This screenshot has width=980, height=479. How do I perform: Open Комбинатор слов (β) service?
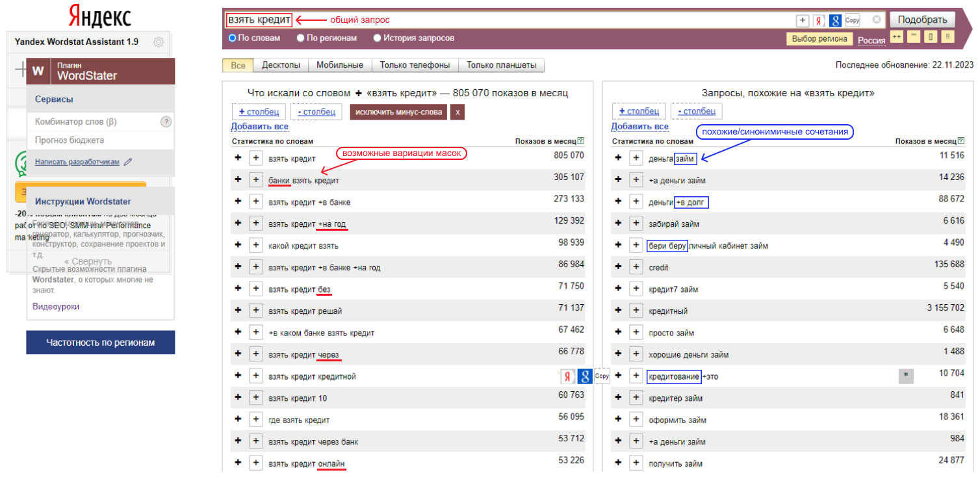[x=76, y=122]
